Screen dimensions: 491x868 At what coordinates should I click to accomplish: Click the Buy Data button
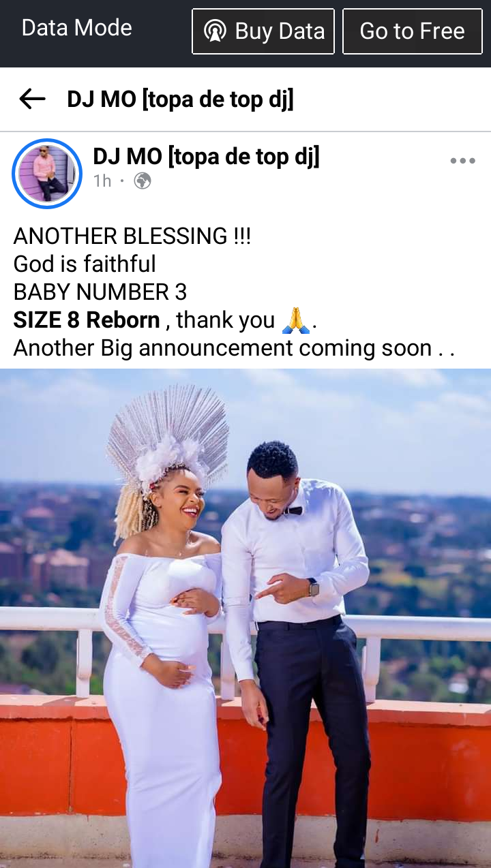[x=263, y=31]
